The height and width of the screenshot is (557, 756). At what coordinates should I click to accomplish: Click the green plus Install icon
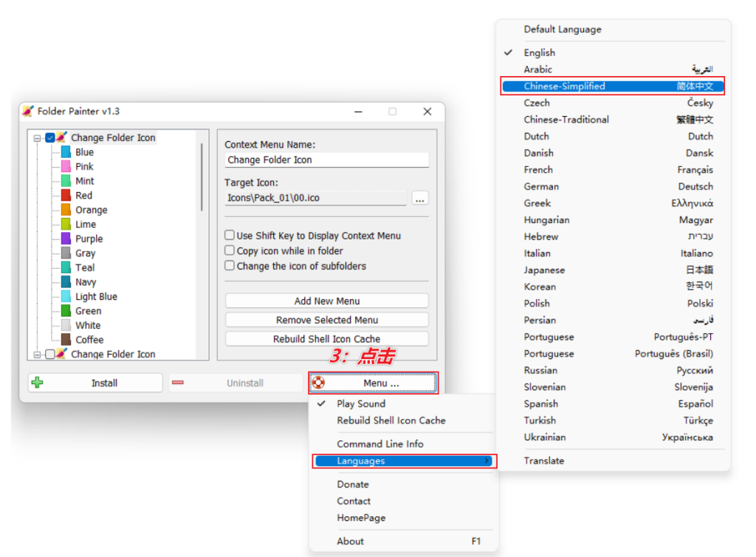point(38,383)
